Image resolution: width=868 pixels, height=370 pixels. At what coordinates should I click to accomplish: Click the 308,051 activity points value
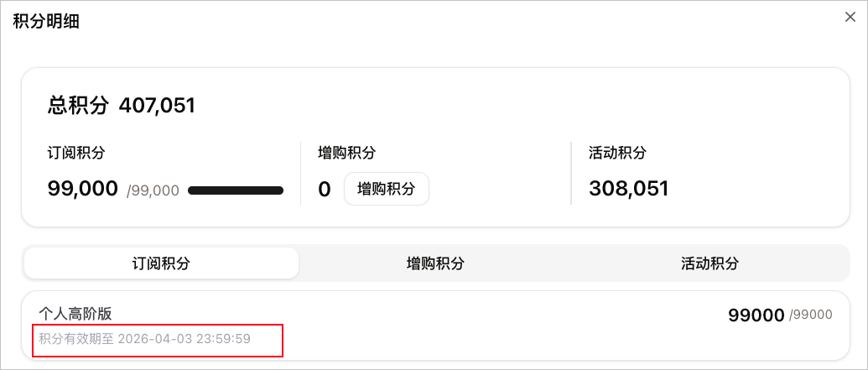point(628,189)
